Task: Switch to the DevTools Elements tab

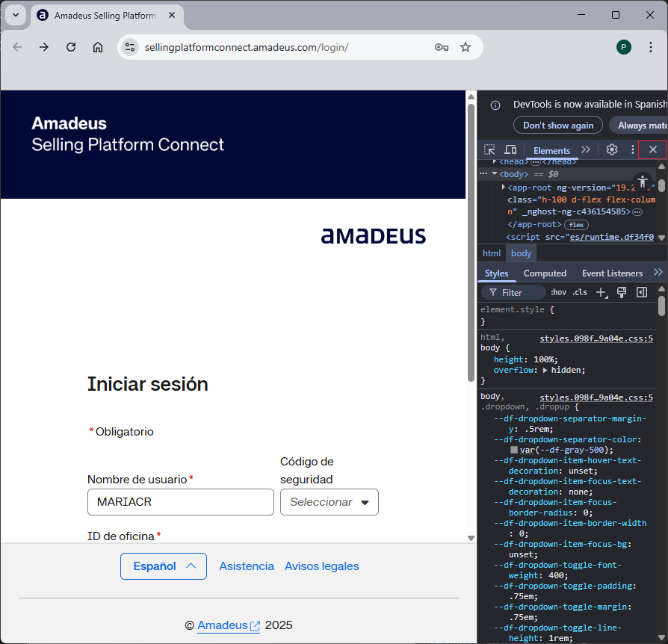Action: pyautogui.click(x=551, y=150)
